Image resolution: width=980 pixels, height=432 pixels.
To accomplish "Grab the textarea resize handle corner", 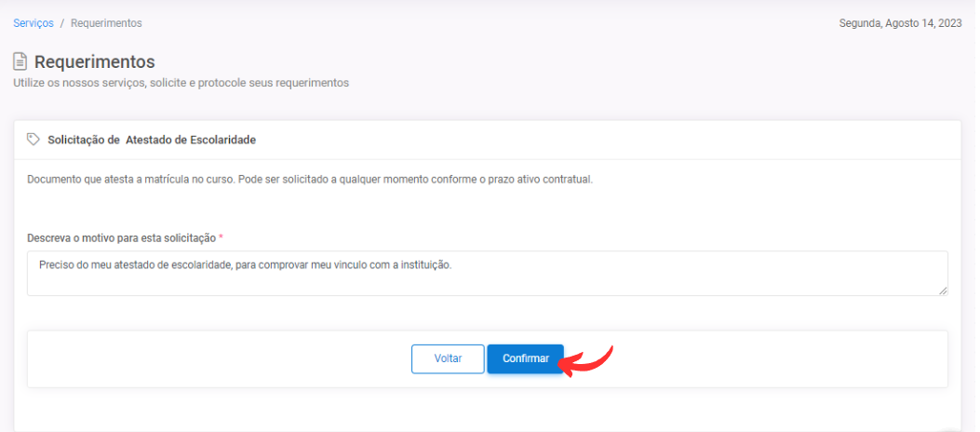I will (943, 290).
